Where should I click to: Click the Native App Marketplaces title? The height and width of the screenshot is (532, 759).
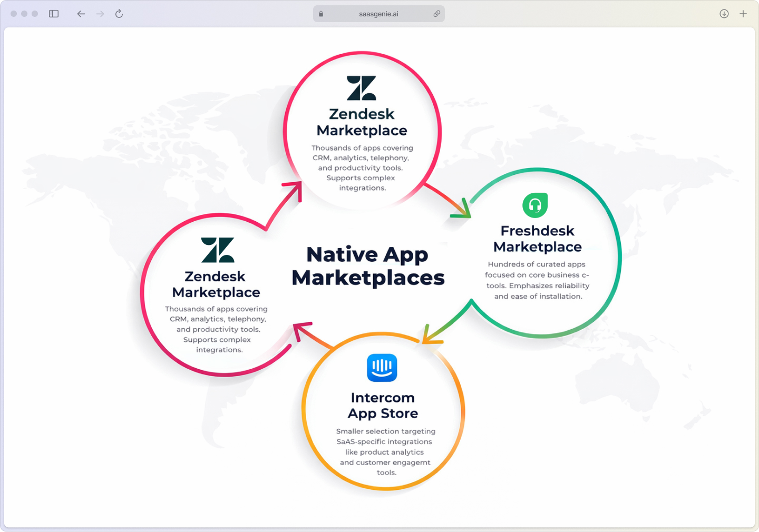[368, 266]
